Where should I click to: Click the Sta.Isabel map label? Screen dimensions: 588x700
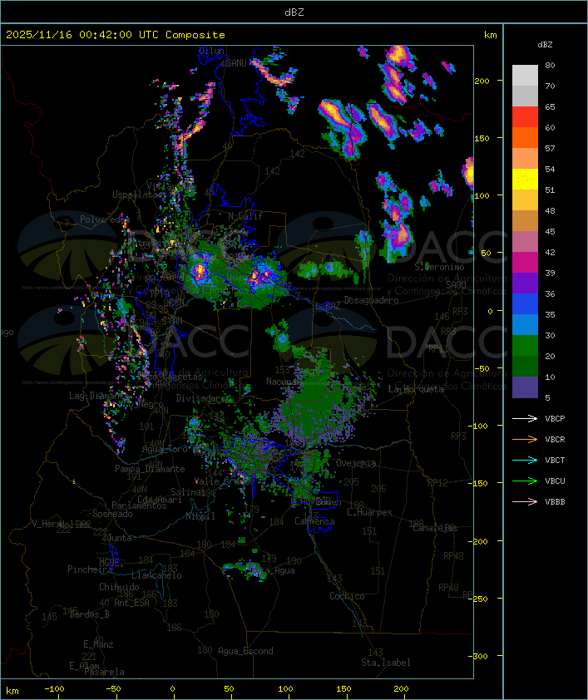[x=385, y=663]
